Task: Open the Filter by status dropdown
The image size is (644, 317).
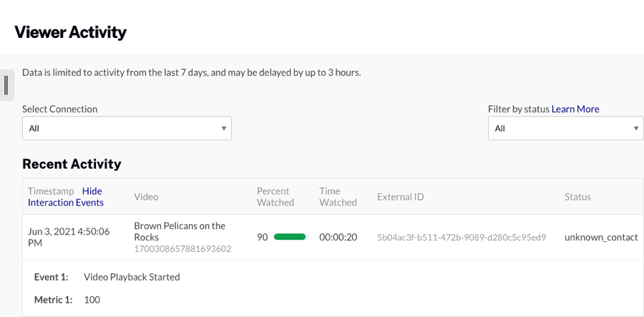Action: click(565, 128)
